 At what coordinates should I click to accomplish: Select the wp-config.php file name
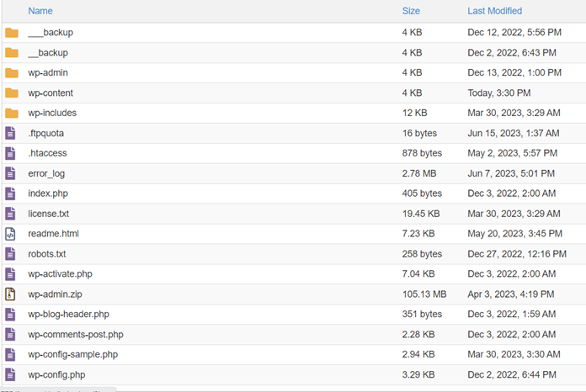[x=56, y=375]
